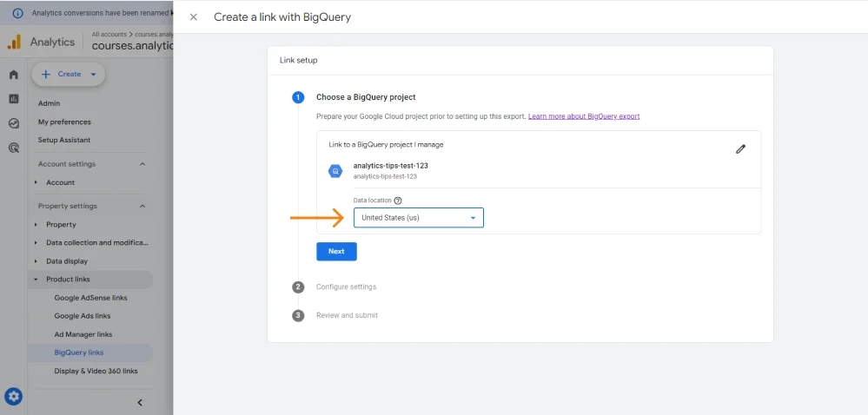
Task: Click the Analytics product name text
Action: pos(53,42)
